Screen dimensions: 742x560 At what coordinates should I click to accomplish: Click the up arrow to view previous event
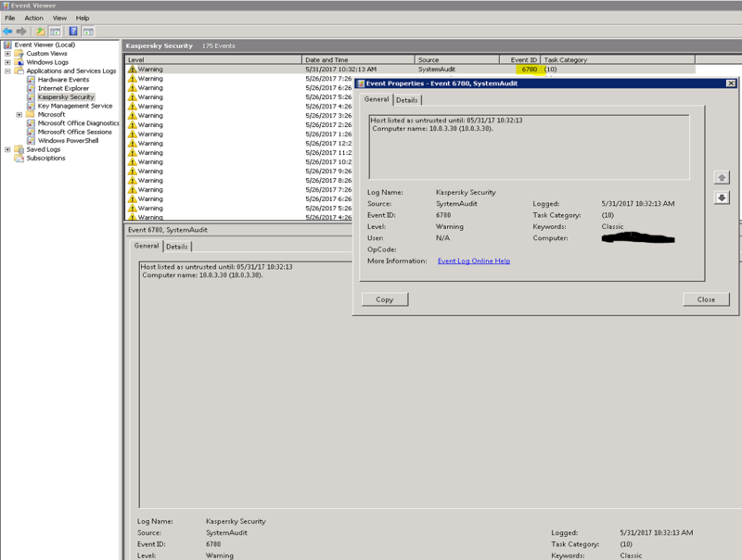click(x=723, y=177)
